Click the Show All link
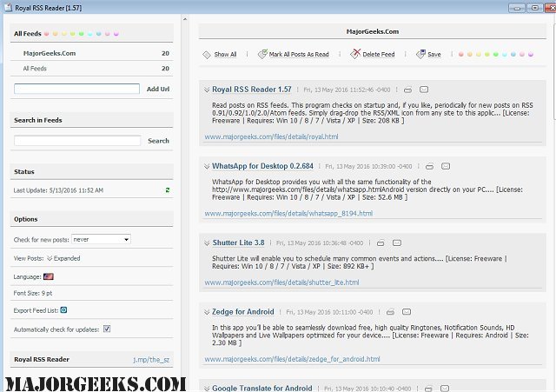 (x=225, y=54)
